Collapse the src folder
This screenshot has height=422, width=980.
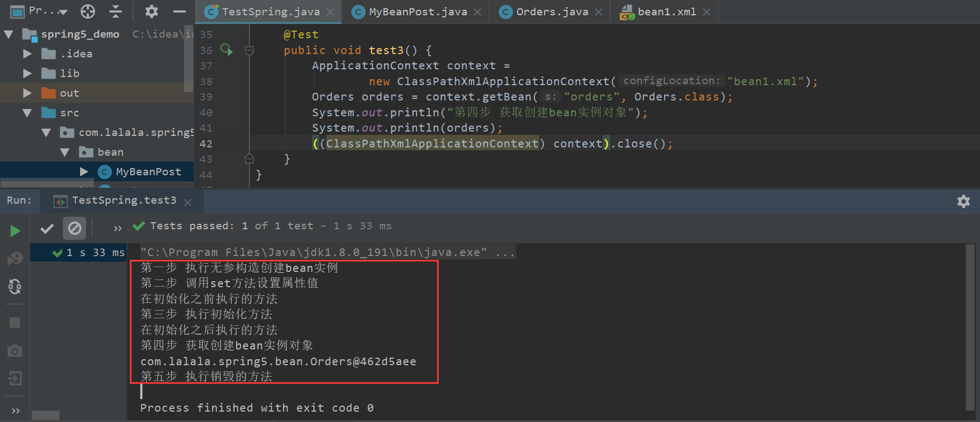tap(27, 113)
